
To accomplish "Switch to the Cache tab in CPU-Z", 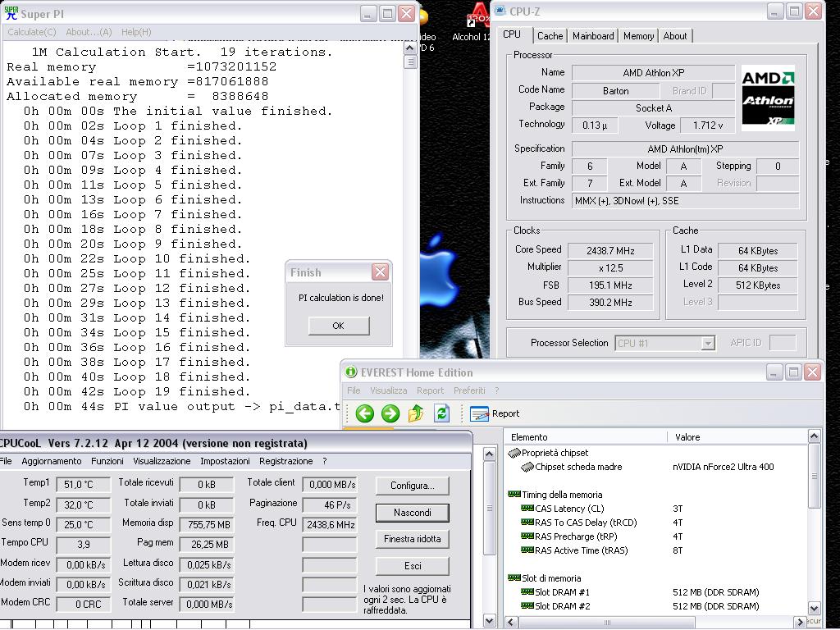I will 550,36.
